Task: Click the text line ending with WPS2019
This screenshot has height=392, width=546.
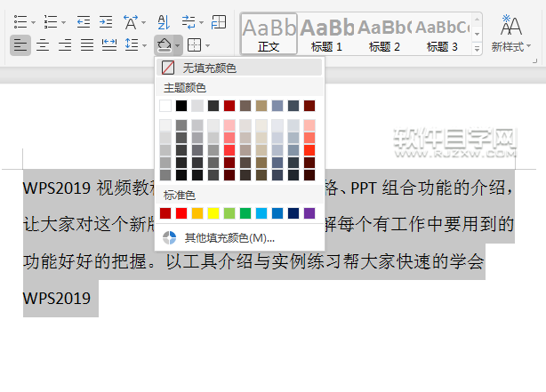Action: click(x=57, y=299)
